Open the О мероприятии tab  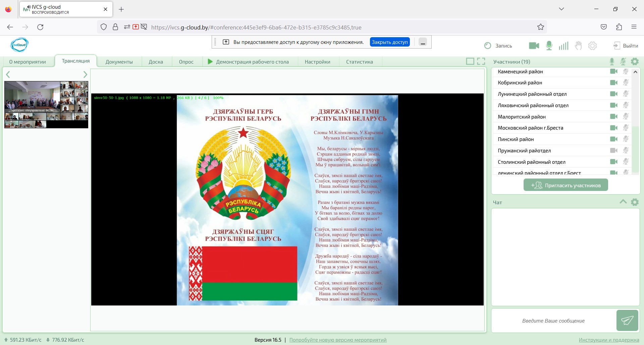[x=28, y=62]
